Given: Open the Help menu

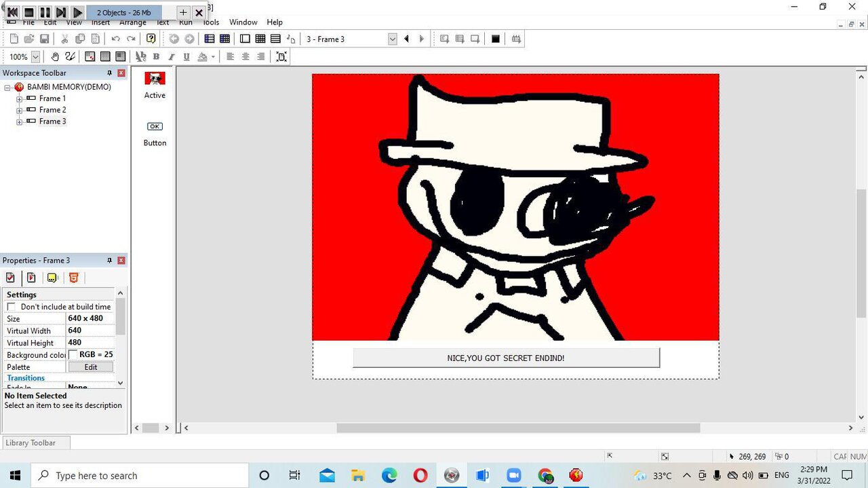Looking at the screenshot, I should point(275,22).
